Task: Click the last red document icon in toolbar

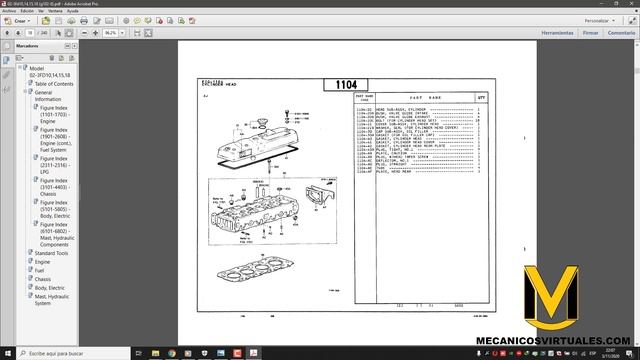Action: (192, 21)
